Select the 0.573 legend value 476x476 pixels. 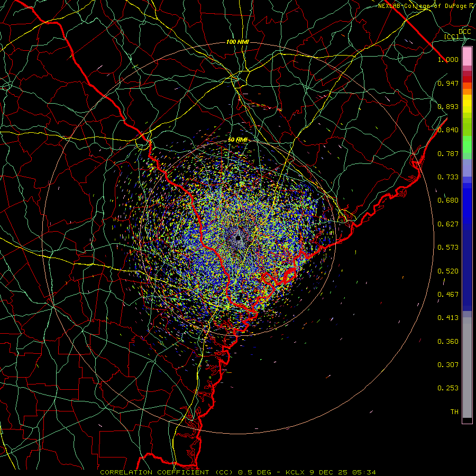point(448,248)
